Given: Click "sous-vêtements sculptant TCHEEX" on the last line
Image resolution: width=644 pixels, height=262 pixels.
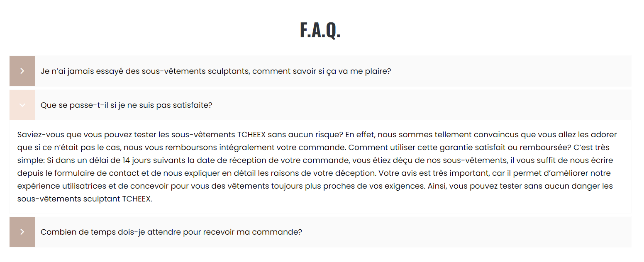Looking at the screenshot, I should click(85, 199).
